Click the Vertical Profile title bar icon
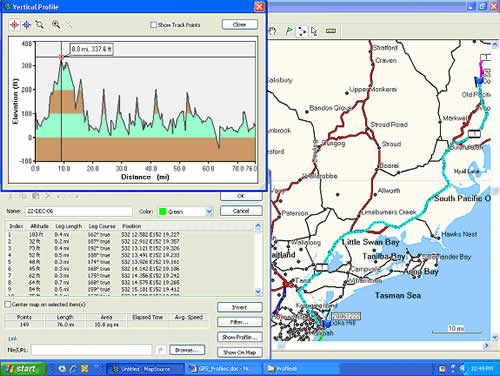 pos(7,7)
